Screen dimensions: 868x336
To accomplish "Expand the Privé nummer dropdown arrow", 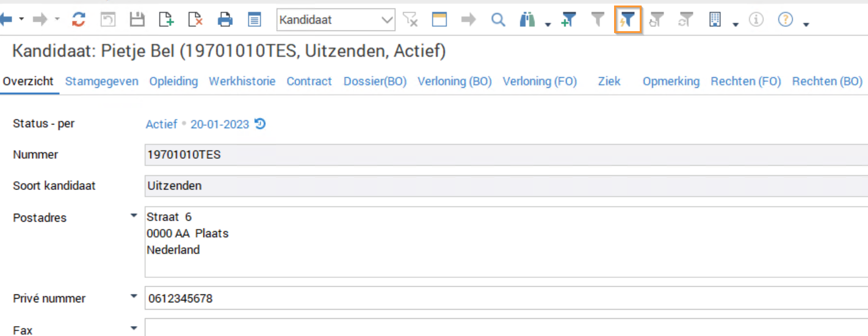I will 134,296.
